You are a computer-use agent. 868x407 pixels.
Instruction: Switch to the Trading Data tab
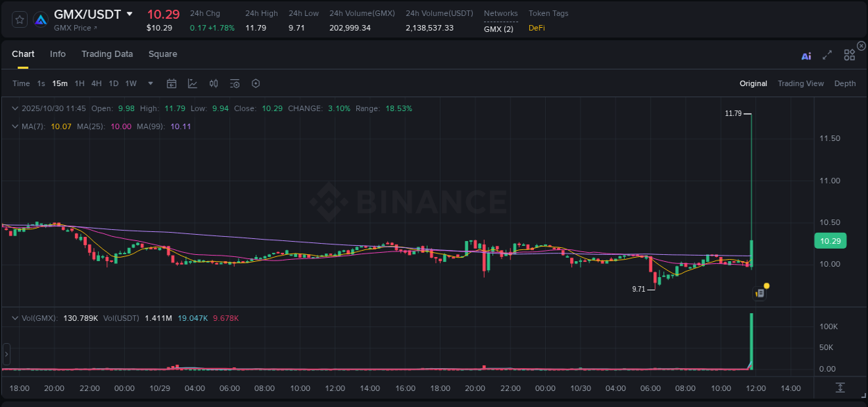[x=107, y=54]
